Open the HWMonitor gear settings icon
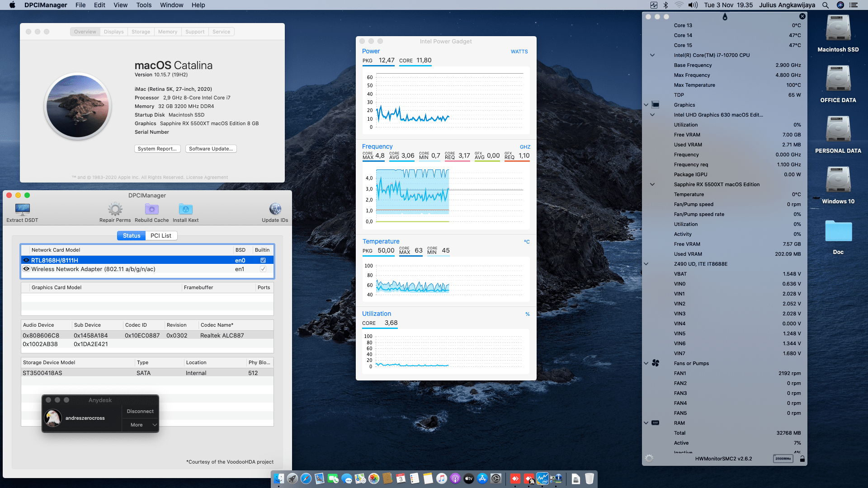This screenshot has height=488, width=868. pos(649,458)
